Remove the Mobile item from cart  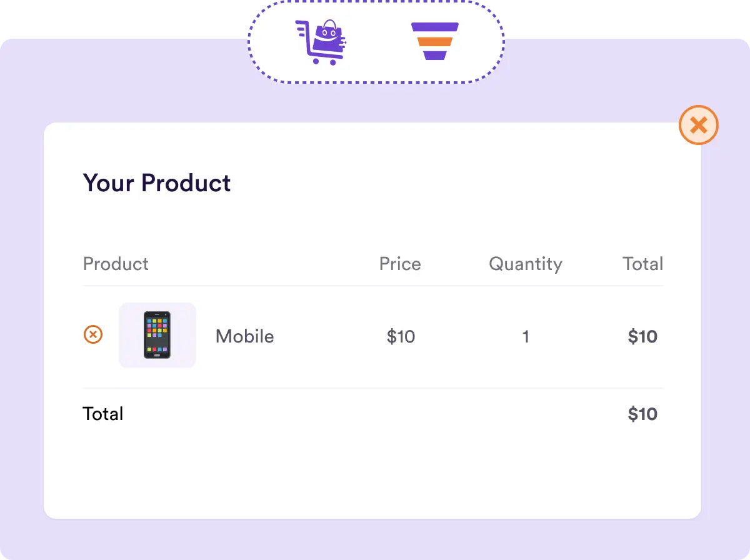93,335
